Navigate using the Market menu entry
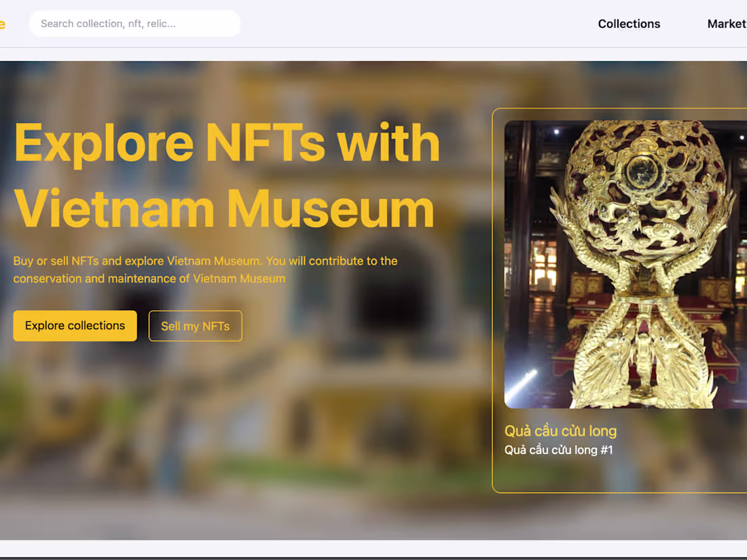The image size is (747, 560). coord(727,24)
